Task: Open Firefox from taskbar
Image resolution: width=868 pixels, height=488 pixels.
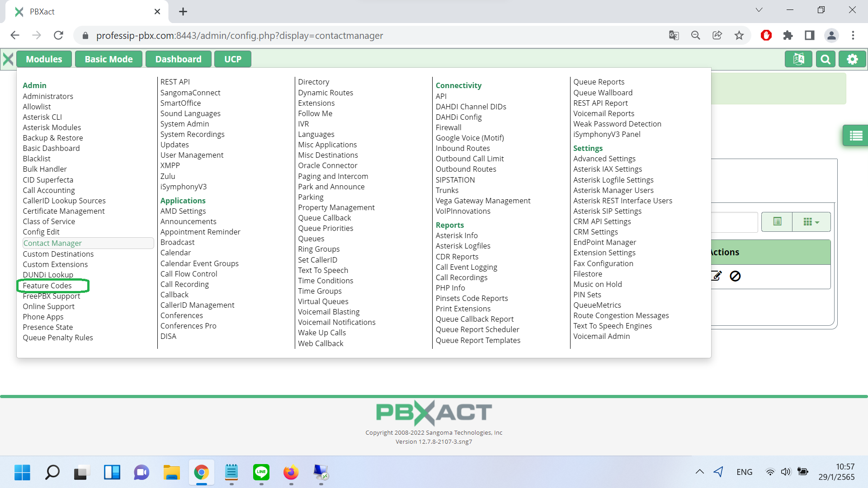Action: point(291,473)
